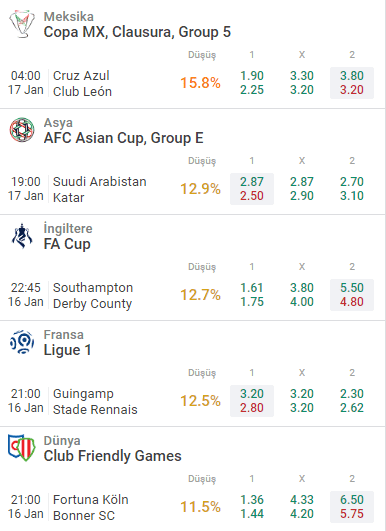The height and width of the screenshot is (531, 386).
Task: Open the FA Cup competition page
Action: click(67, 244)
